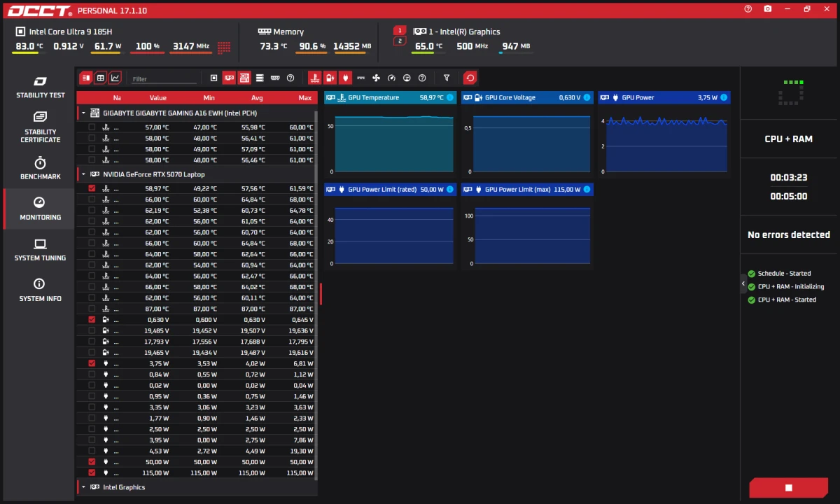Image resolution: width=840 pixels, height=504 pixels.
Task: Toggle the power plug readings filter icon
Action: pos(346,78)
